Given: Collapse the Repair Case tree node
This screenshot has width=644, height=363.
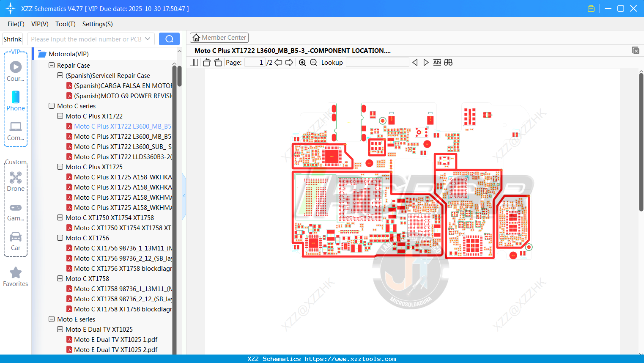Looking at the screenshot, I should pos(51,65).
